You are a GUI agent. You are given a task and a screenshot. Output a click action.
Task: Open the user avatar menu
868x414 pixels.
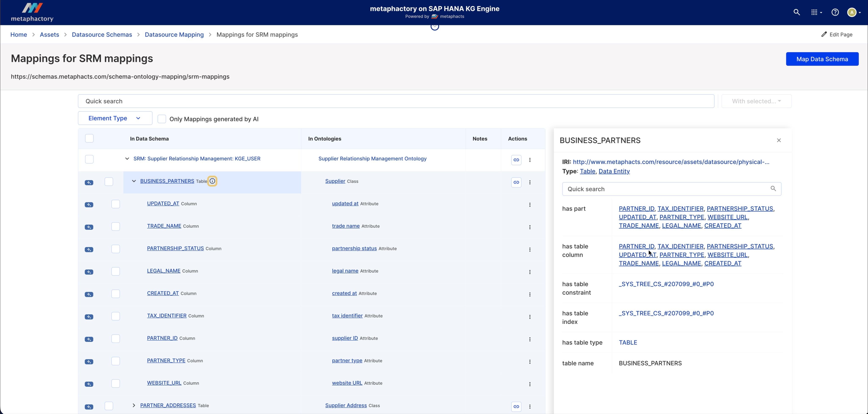point(854,13)
